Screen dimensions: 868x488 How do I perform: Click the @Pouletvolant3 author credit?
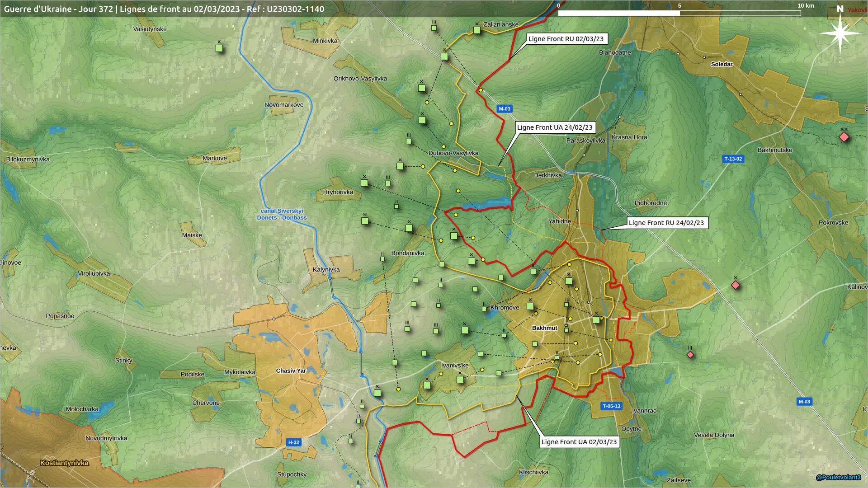[x=838, y=478]
